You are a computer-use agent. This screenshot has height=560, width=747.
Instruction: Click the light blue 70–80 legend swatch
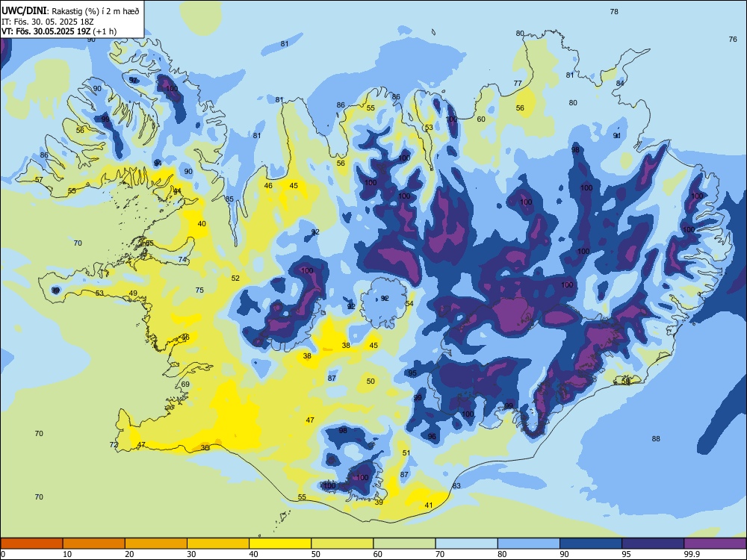pos(466,544)
